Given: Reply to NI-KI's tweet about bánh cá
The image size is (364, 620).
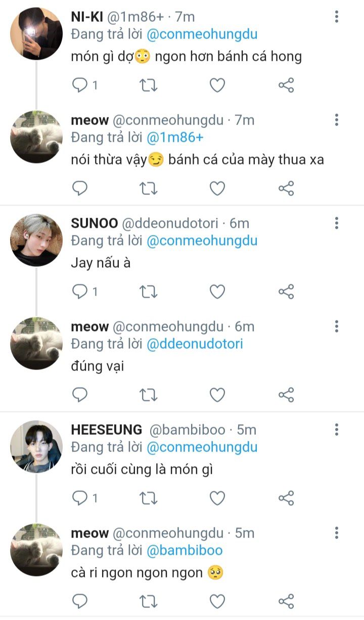Looking at the screenshot, I should pyautogui.click(x=80, y=86).
